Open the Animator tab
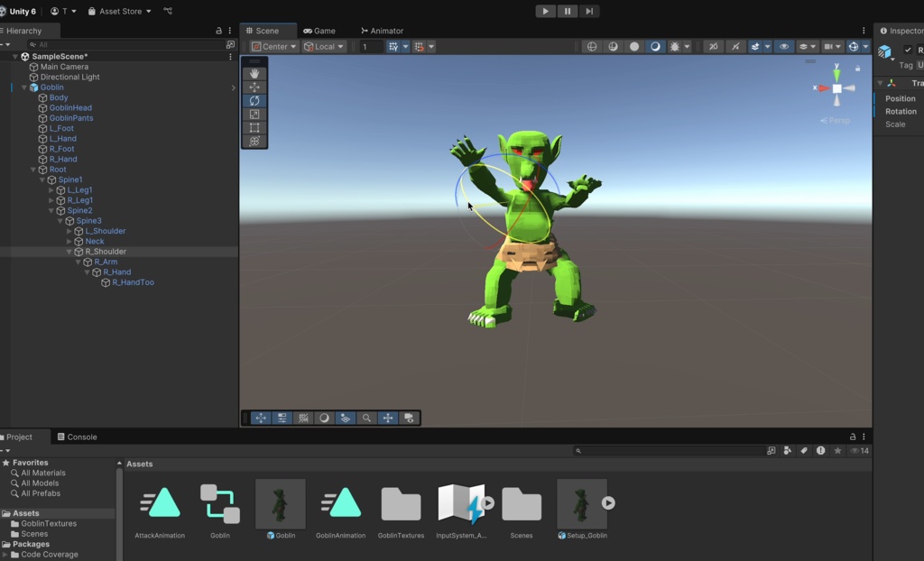This screenshot has height=561, width=924. (x=381, y=30)
